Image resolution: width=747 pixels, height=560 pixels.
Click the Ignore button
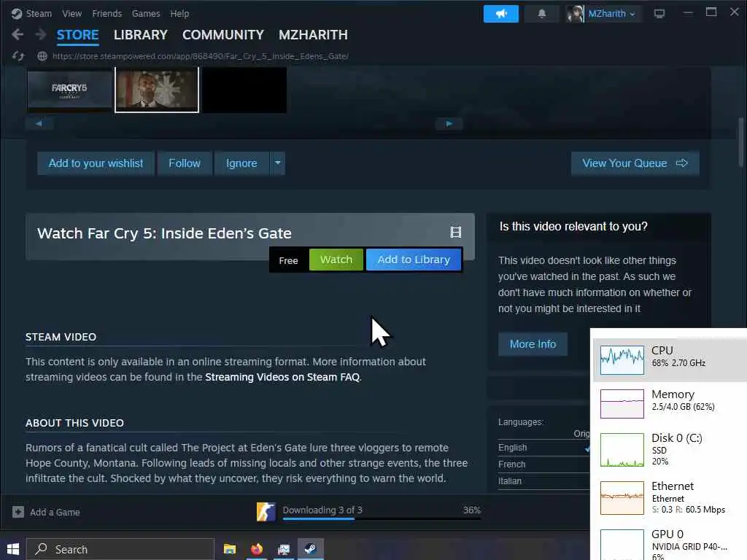point(241,163)
